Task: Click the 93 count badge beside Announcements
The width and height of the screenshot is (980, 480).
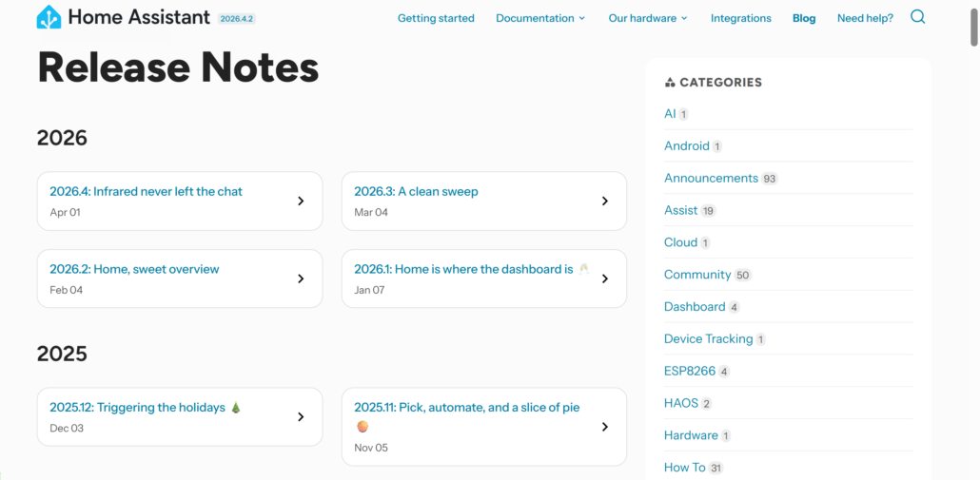Action: click(770, 179)
